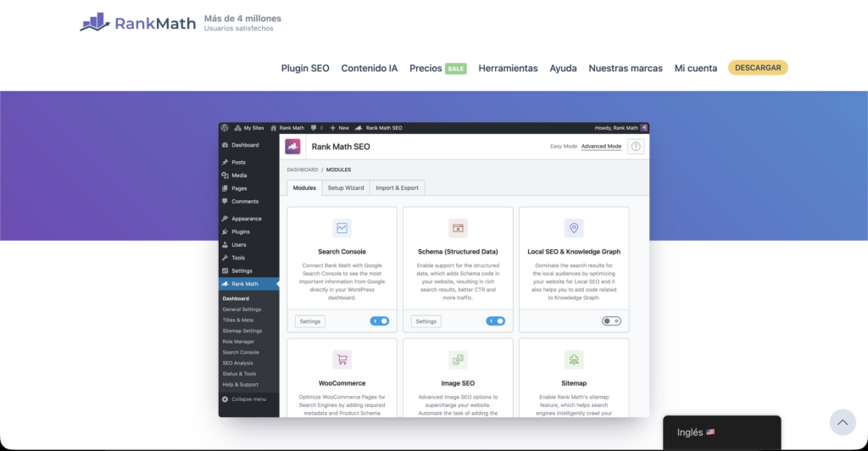Open the help question mark icon

pyautogui.click(x=636, y=147)
